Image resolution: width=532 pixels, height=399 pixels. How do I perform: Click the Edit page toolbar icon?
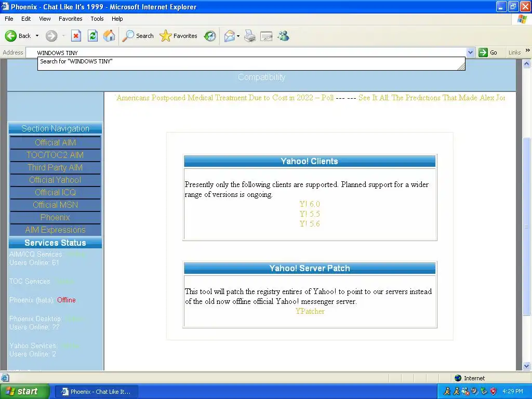point(267,36)
